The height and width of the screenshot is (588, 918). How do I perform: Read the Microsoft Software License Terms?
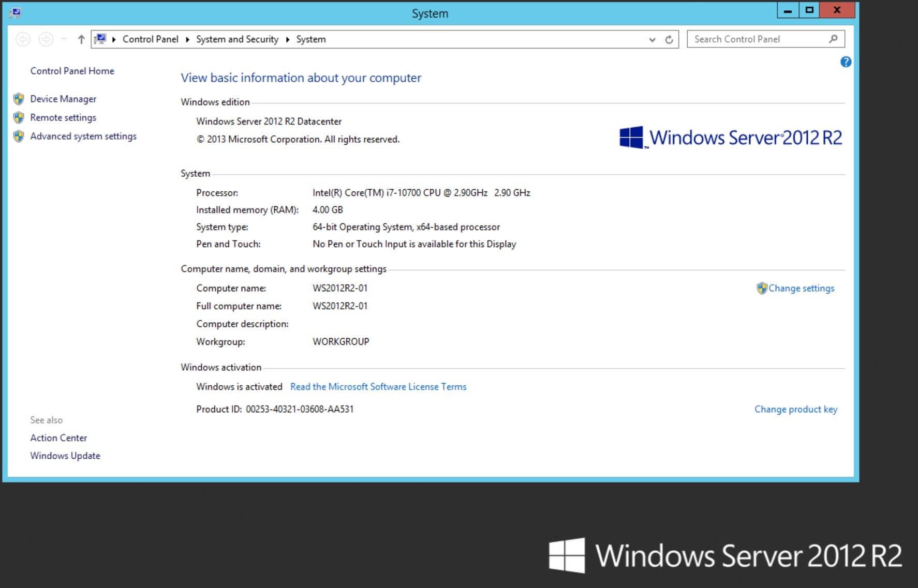pyautogui.click(x=378, y=387)
